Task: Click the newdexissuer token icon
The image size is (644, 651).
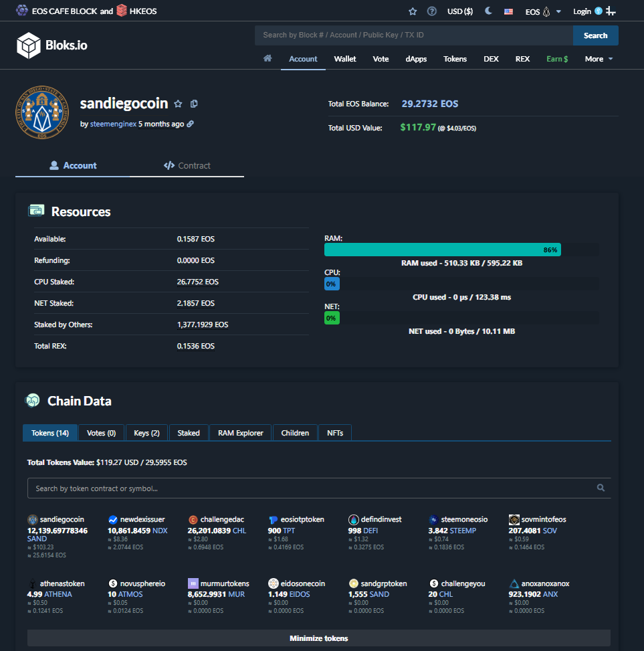Action: tap(112, 520)
